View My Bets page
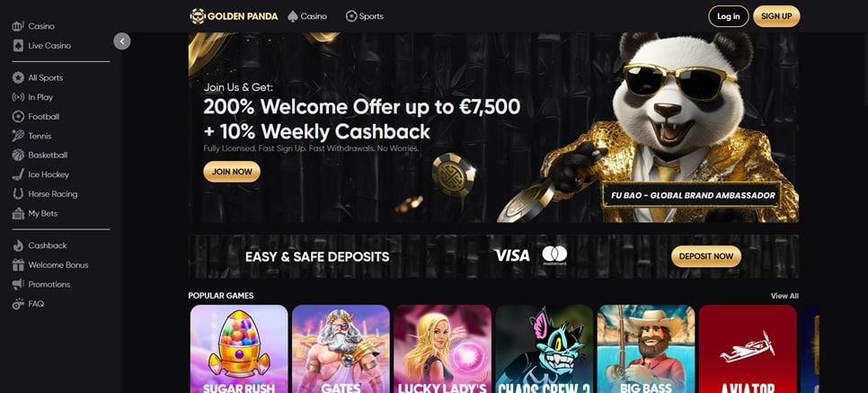 (35, 213)
